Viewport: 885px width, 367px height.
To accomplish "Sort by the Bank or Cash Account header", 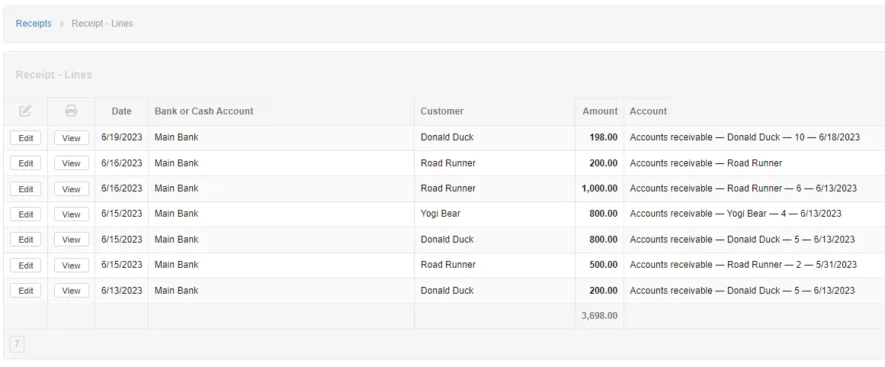I will [x=204, y=111].
